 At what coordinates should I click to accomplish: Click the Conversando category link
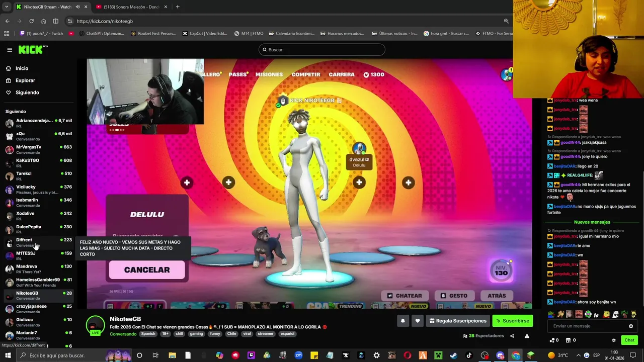(x=123, y=334)
